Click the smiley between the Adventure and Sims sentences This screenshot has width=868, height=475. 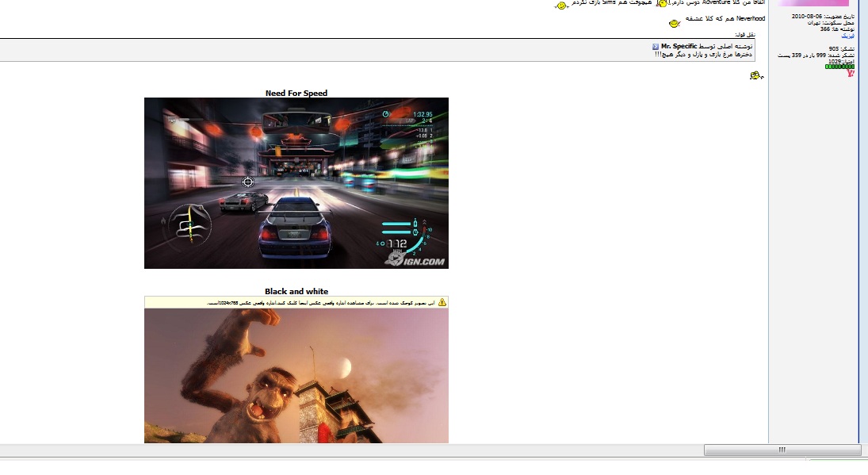[663, 4]
